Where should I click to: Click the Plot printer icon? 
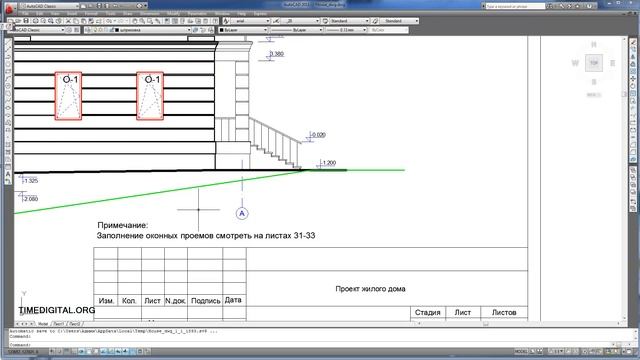(x=36, y=21)
